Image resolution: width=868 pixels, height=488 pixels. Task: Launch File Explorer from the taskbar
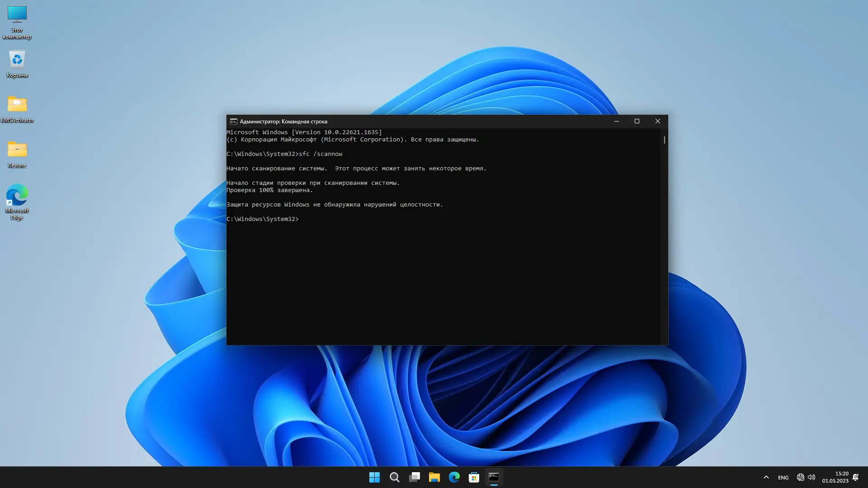tap(434, 477)
